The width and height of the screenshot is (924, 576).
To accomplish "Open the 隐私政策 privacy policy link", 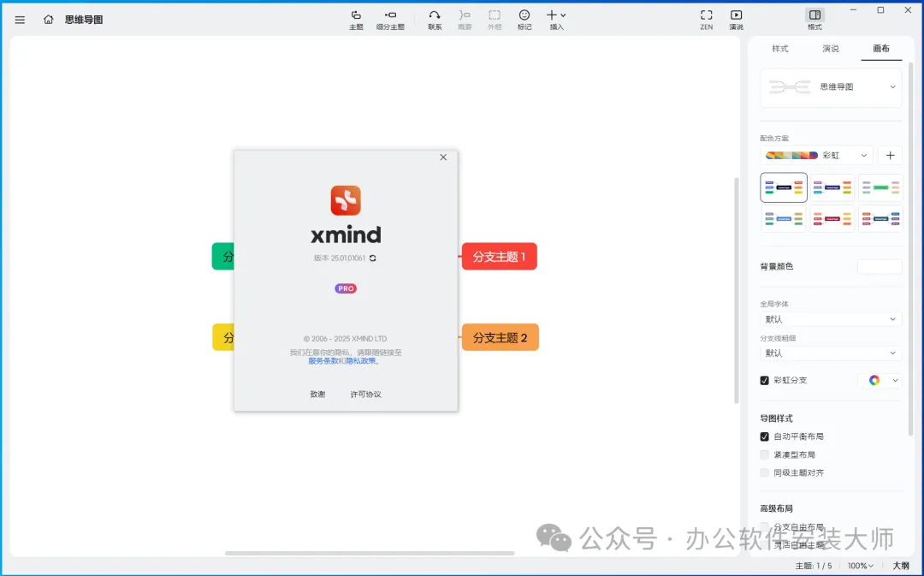I will [x=361, y=361].
